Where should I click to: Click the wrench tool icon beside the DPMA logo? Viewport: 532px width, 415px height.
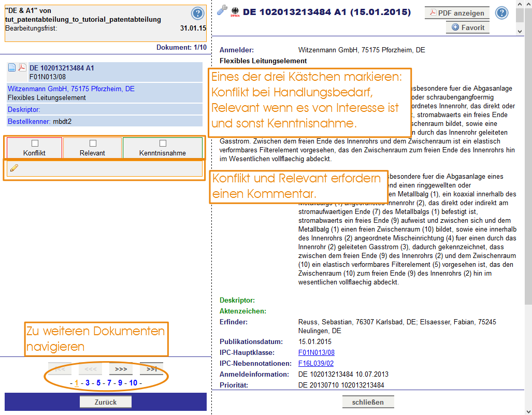coord(222,10)
